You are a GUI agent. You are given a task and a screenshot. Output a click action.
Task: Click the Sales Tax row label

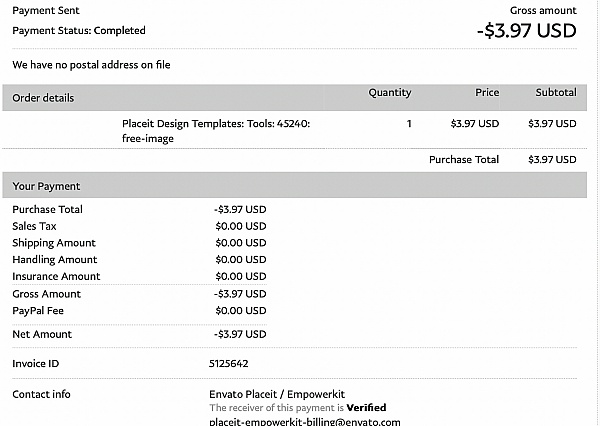34,226
